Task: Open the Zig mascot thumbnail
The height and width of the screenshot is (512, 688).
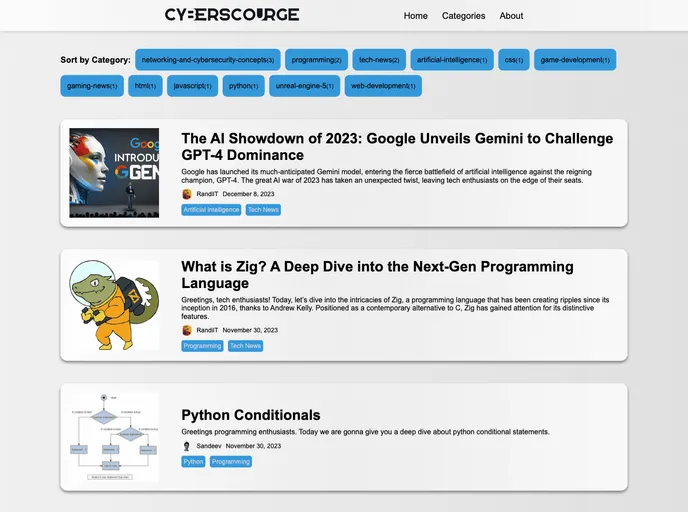Action: point(114,305)
